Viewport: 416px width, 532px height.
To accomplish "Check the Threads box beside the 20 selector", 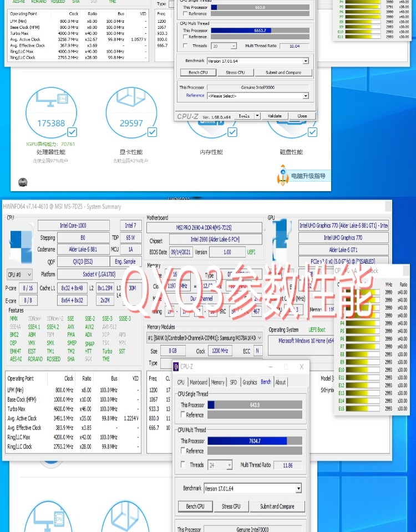I will (x=185, y=45).
